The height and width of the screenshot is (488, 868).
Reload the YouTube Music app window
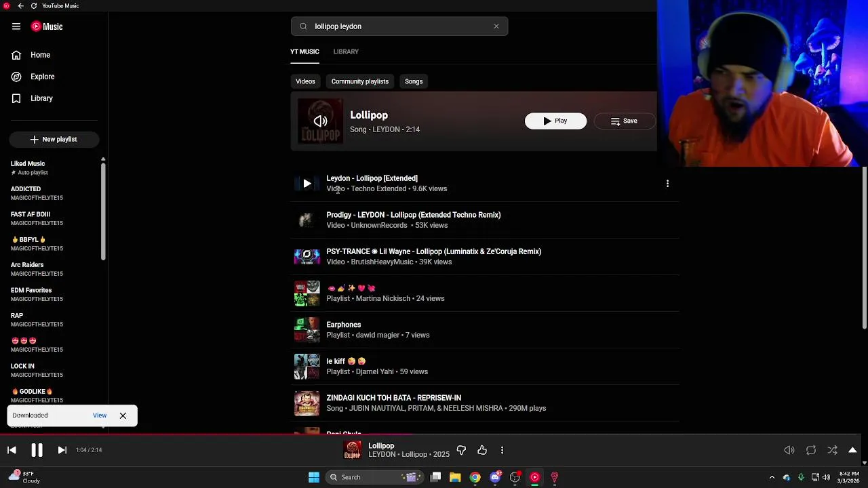34,5
